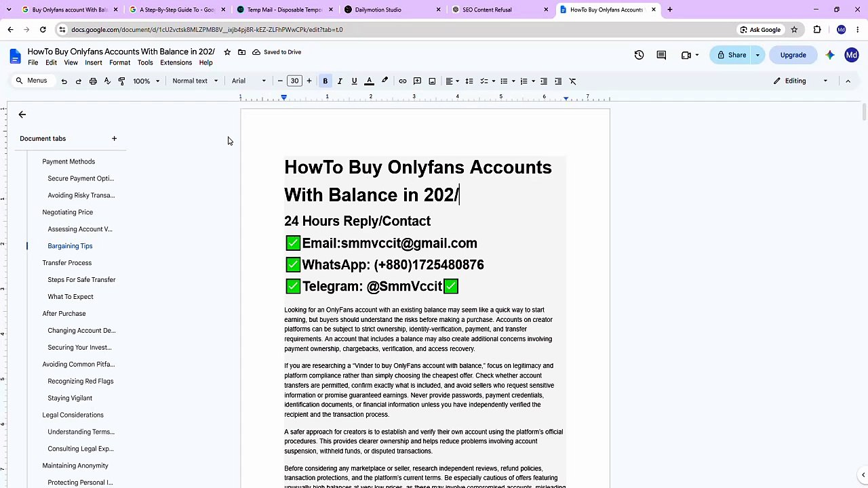This screenshot has height=488, width=868.
Task: Decrease the paragraph indent
Action: pyautogui.click(x=543, y=81)
